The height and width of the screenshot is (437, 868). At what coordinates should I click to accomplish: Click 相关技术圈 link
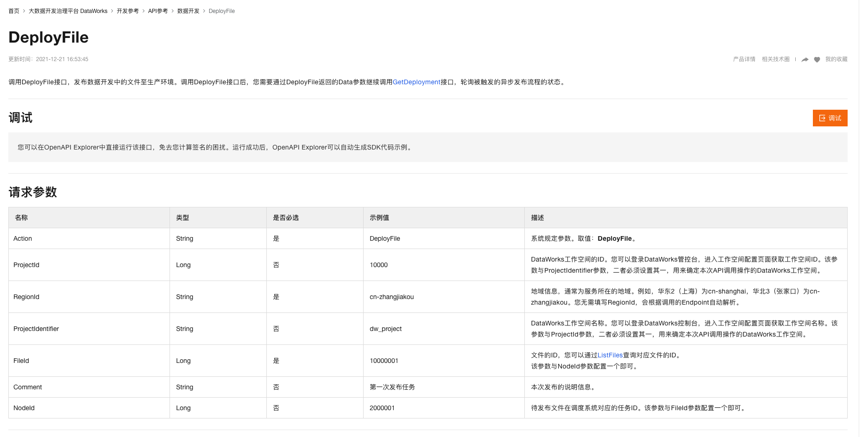click(x=776, y=59)
